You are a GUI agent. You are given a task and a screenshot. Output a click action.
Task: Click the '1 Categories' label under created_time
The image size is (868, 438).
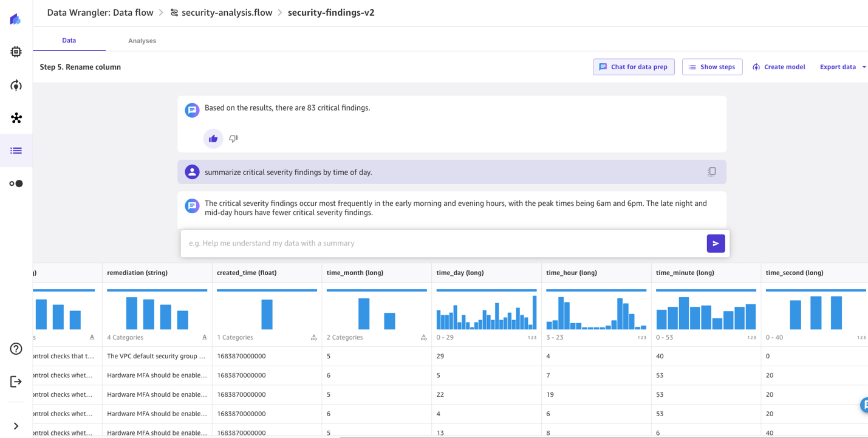click(x=235, y=337)
